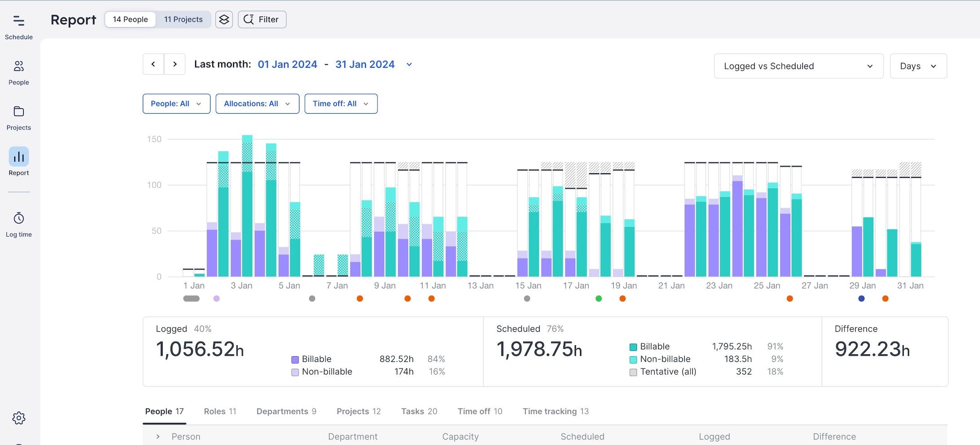The image size is (980, 445).
Task: Click the 01 Jan 2024 date link
Action: point(287,64)
